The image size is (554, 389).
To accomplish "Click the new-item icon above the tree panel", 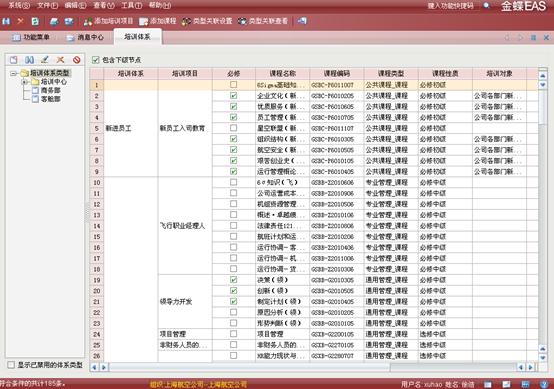I will point(13,60).
